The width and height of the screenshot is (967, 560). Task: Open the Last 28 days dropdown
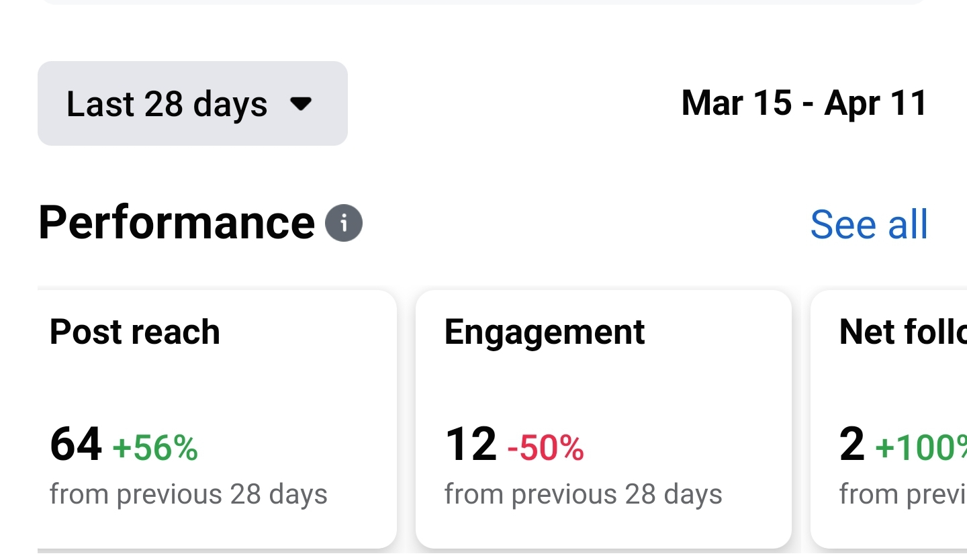[193, 103]
